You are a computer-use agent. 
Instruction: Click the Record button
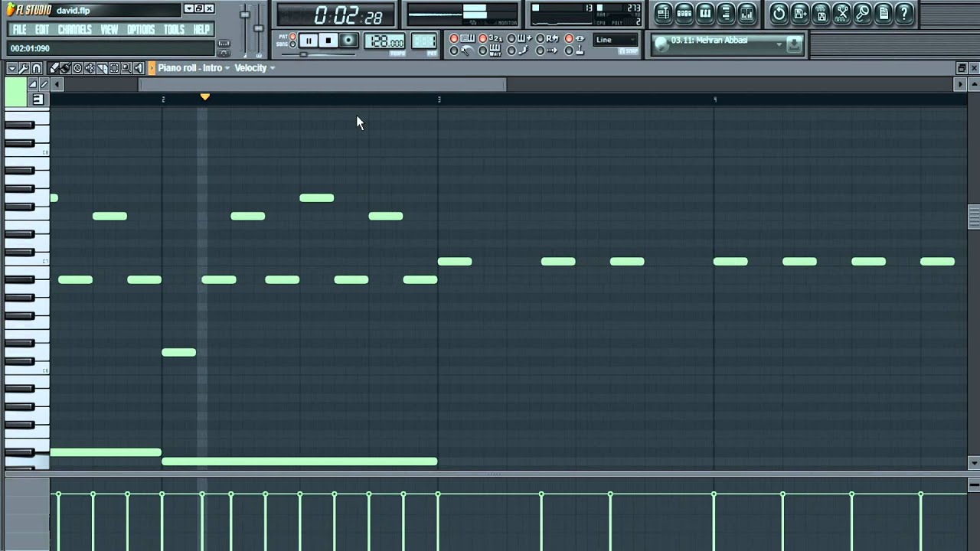348,41
